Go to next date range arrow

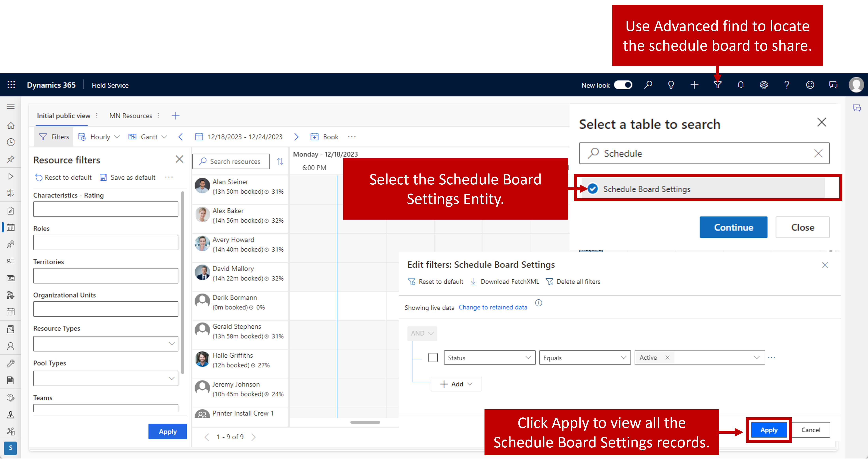pyautogui.click(x=296, y=137)
